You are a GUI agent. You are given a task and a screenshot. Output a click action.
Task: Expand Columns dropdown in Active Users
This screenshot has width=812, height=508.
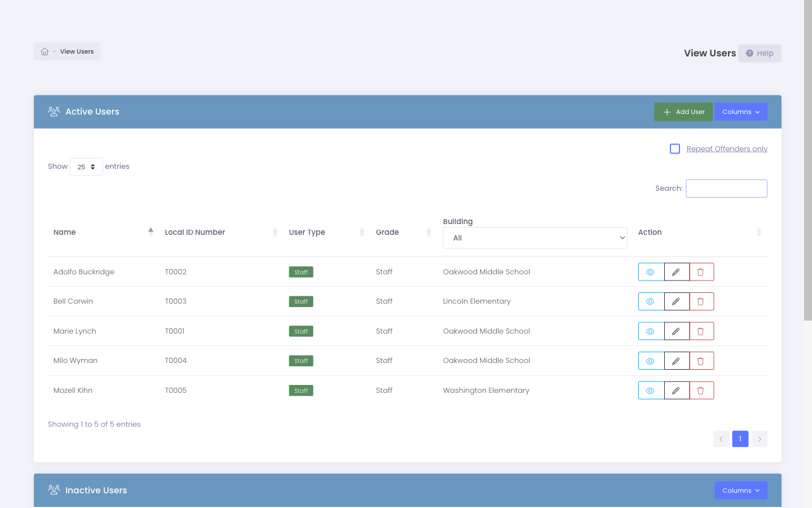coord(741,112)
